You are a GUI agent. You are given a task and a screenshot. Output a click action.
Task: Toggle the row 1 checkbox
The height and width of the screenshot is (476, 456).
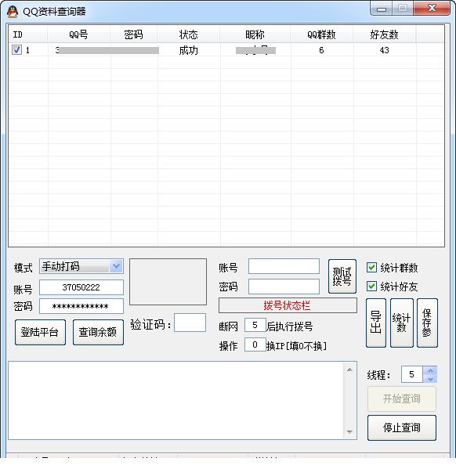click(x=16, y=50)
